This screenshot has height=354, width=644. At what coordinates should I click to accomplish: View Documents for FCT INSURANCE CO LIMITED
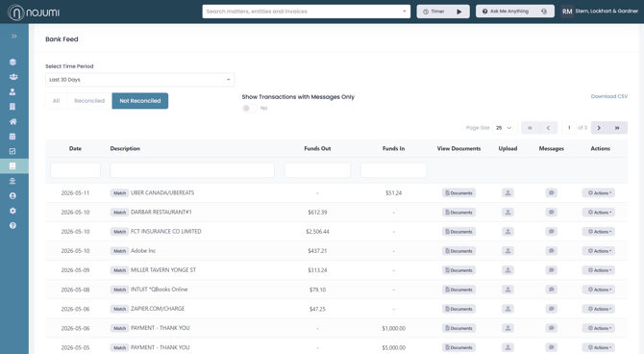[x=458, y=232]
